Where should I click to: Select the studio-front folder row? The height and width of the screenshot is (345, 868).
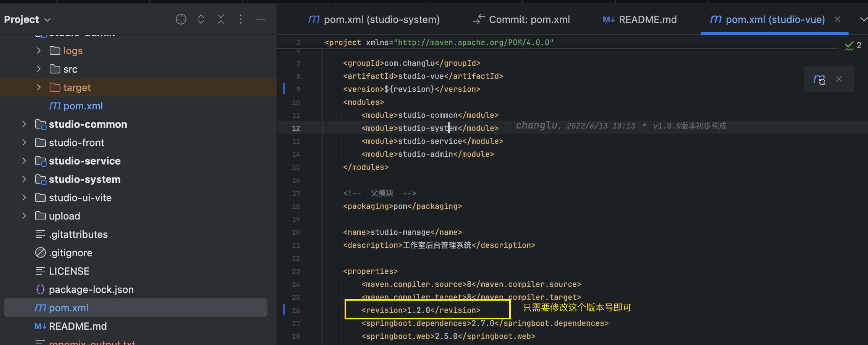click(138, 143)
